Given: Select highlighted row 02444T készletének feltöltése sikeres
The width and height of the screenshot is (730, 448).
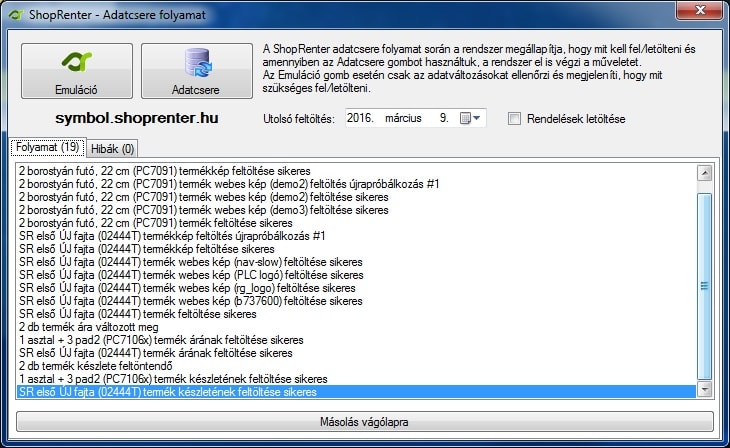Looking at the screenshot, I should click(x=356, y=392).
